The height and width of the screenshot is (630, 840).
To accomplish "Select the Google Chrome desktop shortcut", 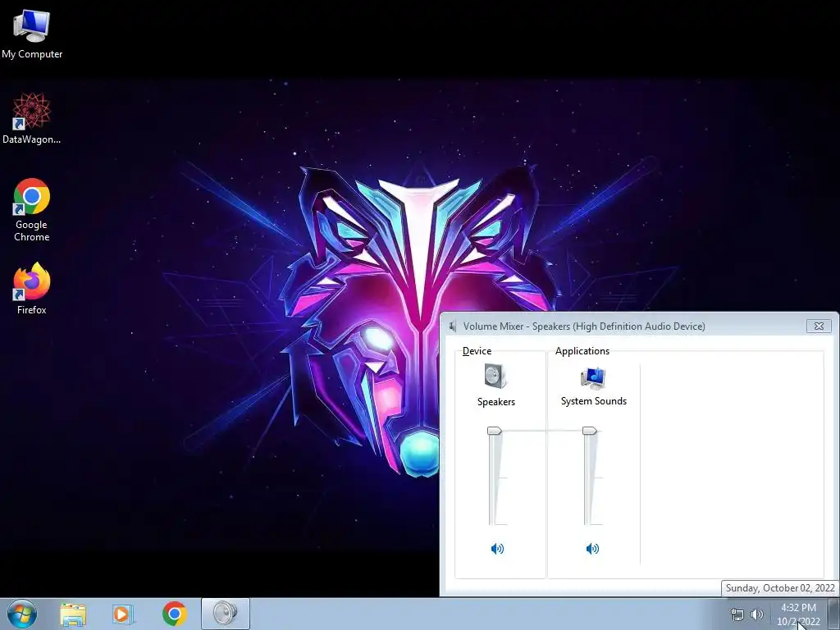I will (x=32, y=210).
